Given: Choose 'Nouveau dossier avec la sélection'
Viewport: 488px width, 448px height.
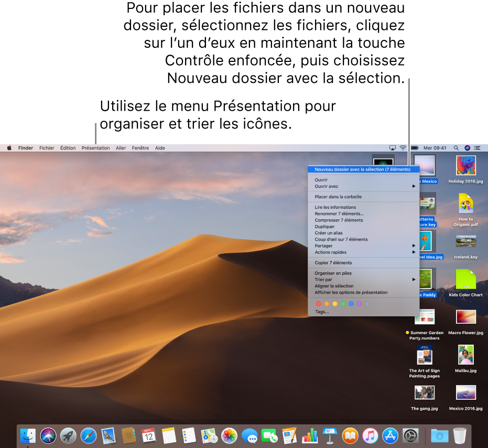Looking at the screenshot, I should 362,169.
